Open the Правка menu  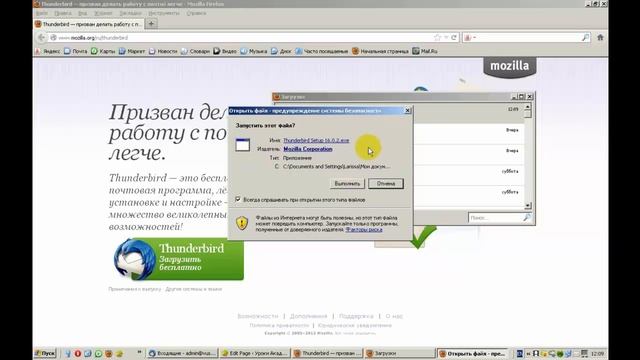(x=63, y=13)
